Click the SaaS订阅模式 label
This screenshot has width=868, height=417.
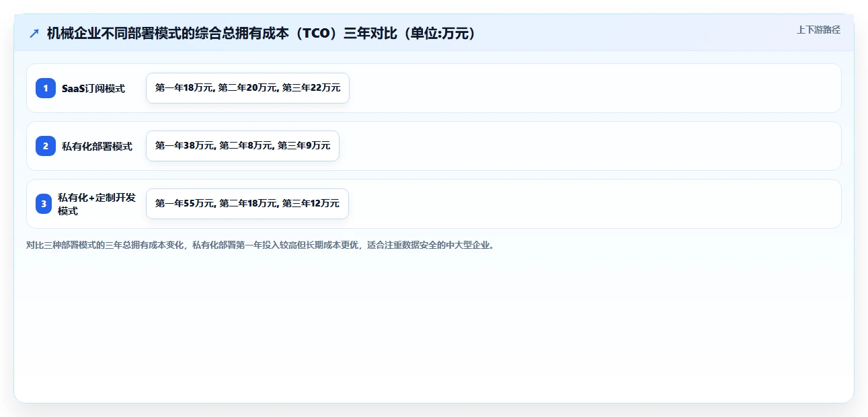[93, 88]
